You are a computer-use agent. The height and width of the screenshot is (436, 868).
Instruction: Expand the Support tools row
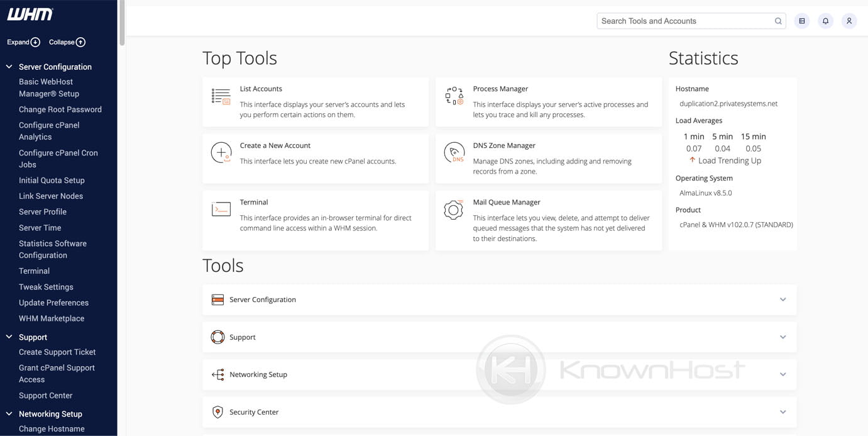(x=783, y=337)
